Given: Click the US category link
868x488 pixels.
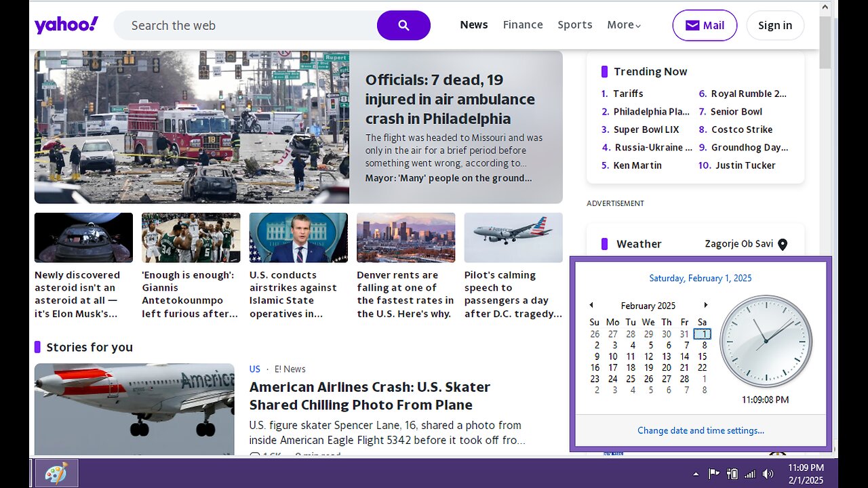Looking at the screenshot, I should (x=255, y=369).
